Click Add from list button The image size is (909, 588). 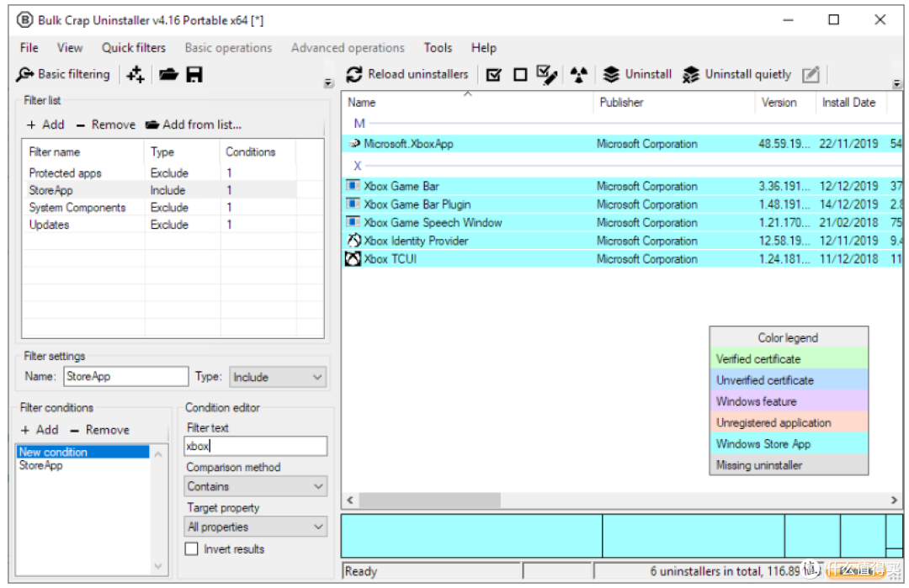193,124
